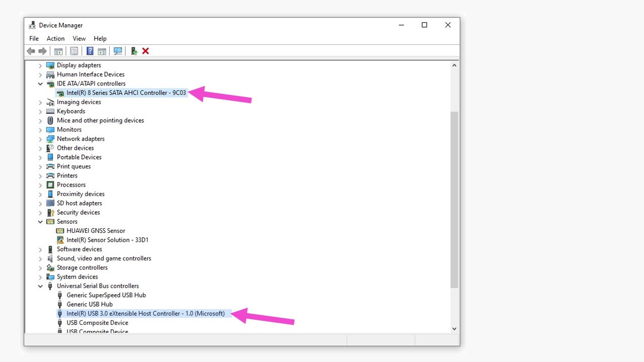Image resolution: width=644 pixels, height=362 pixels.
Task: Click the Back arrow toolbar icon
Action: click(x=31, y=51)
